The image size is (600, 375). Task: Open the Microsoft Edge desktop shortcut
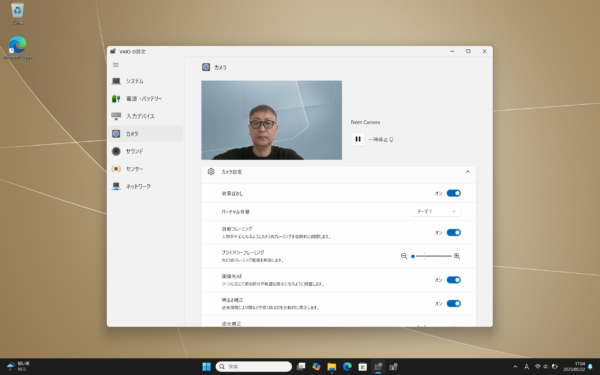[x=17, y=47]
